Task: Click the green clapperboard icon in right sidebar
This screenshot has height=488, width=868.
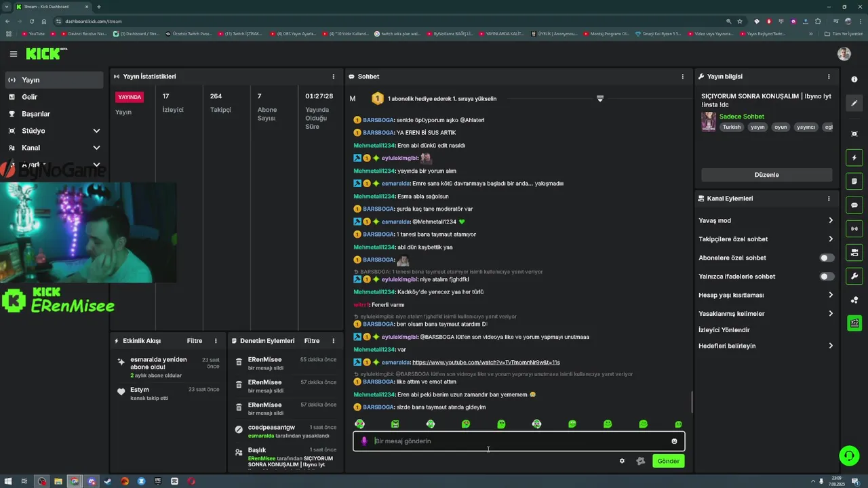Action: tap(854, 323)
